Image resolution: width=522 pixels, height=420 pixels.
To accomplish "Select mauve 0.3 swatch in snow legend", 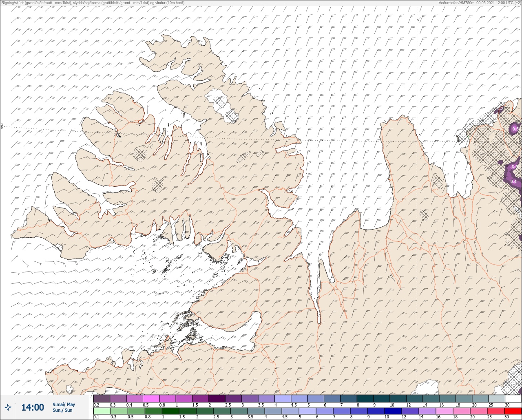I will [118, 398].
